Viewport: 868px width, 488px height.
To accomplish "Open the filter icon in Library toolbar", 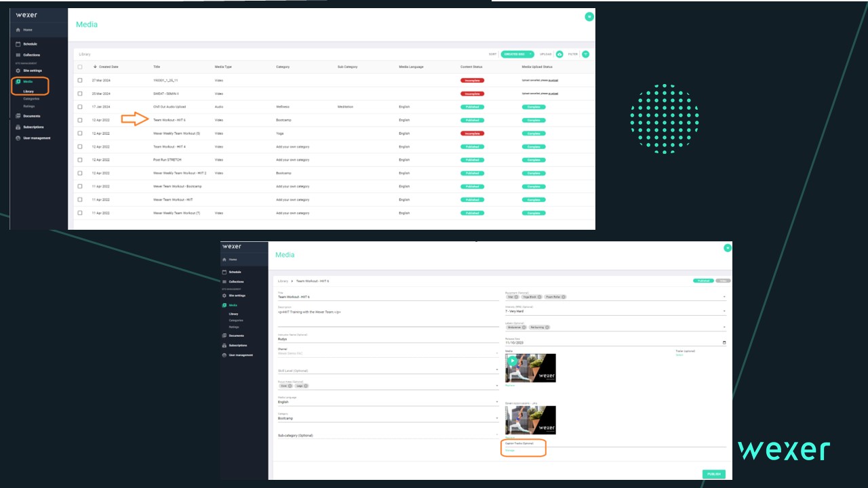I will pyautogui.click(x=585, y=54).
